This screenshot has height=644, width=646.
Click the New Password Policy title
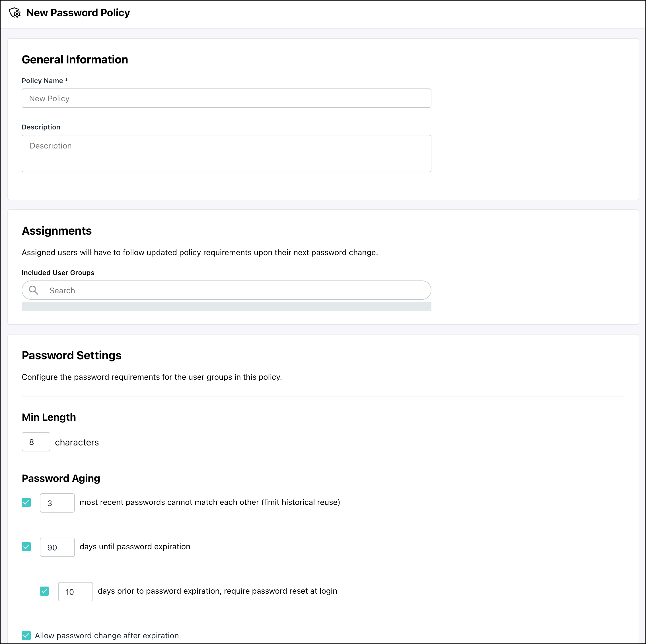tap(78, 13)
